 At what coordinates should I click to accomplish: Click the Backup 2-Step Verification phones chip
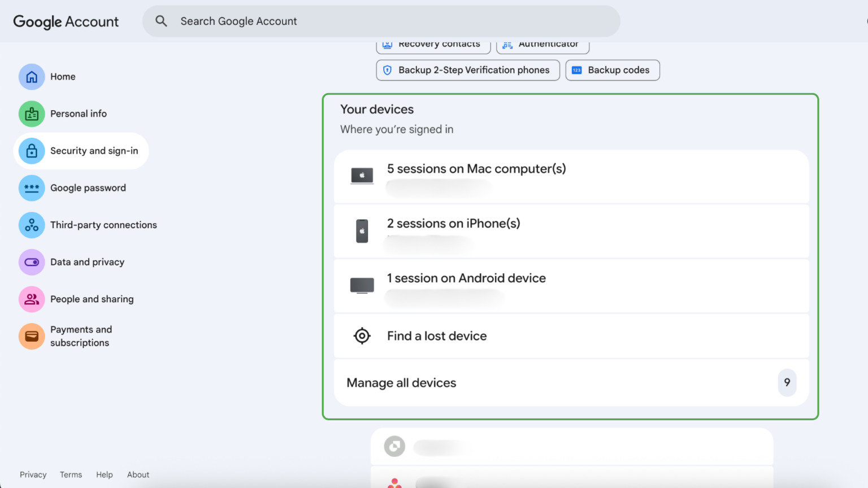pos(468,70)
